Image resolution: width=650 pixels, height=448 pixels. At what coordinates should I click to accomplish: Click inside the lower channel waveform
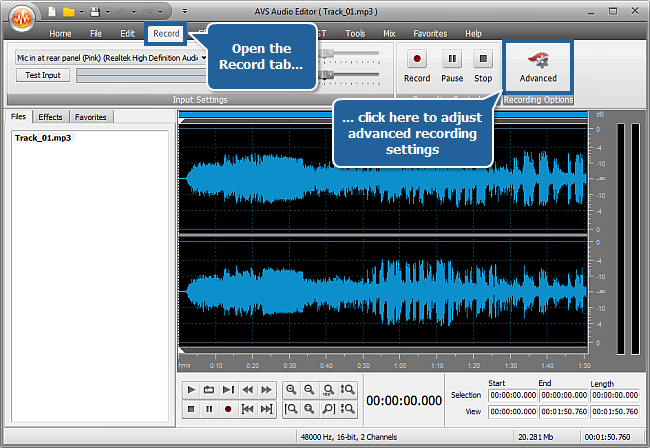click(x=383, y=291)
